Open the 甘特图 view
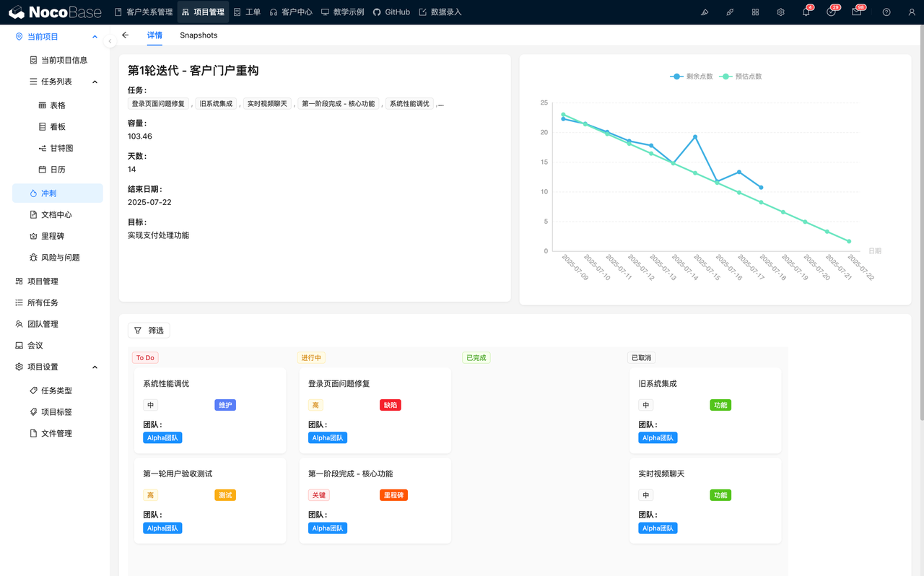924x576 pixels. coord(58,148)
